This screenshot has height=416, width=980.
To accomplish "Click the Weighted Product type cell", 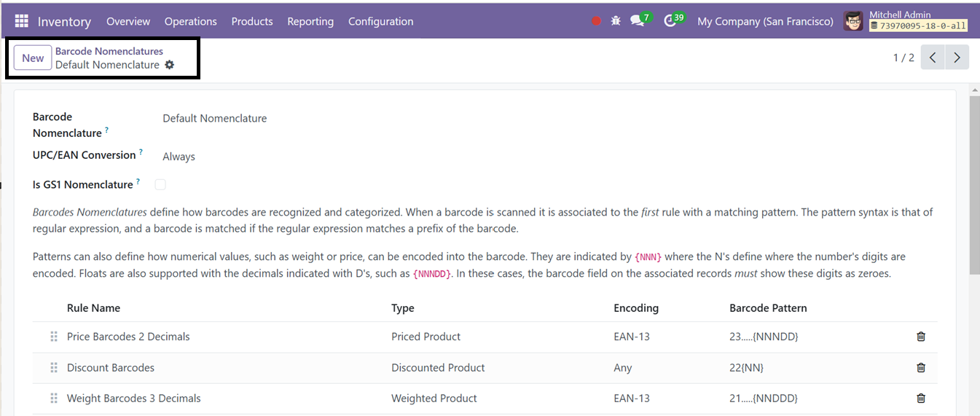I will click(434, 399).
